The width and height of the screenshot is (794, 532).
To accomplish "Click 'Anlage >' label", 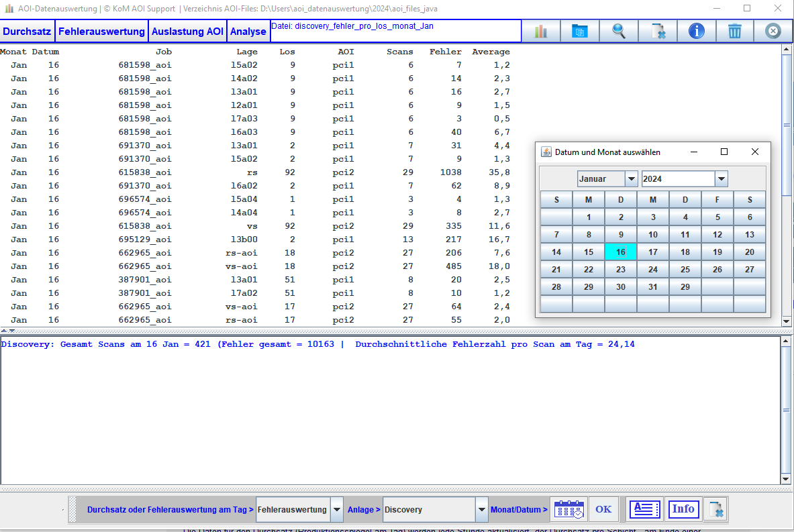I will pyautogui.click(x=364, y=510).
